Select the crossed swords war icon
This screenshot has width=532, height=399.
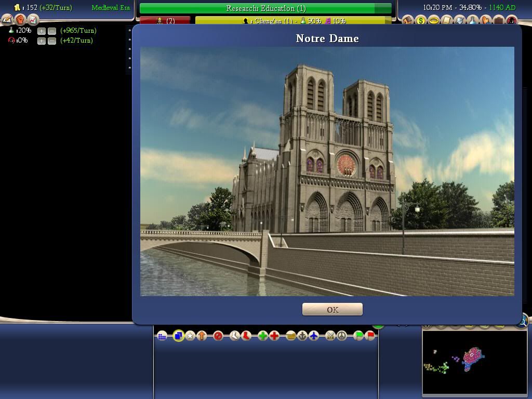[330, 336]
